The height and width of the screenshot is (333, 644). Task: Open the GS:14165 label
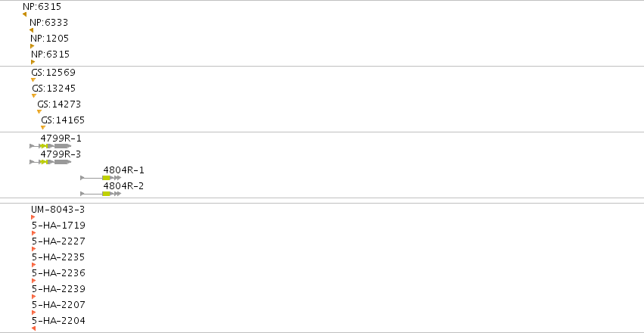coord(63,120)
